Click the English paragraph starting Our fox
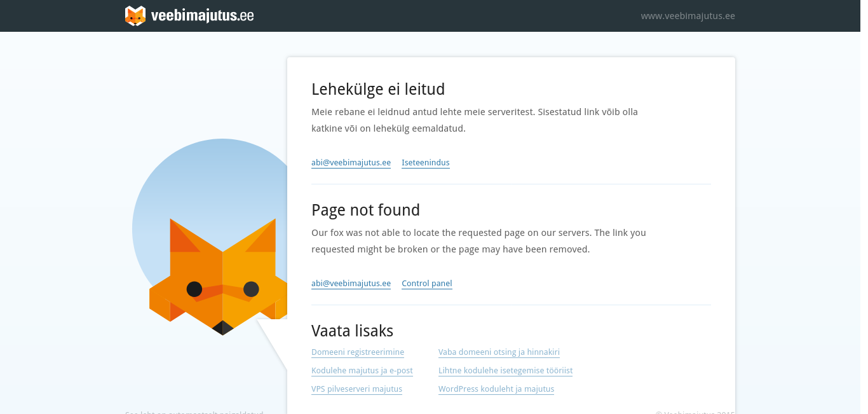 pyautogui.click(x=478, y=241)
